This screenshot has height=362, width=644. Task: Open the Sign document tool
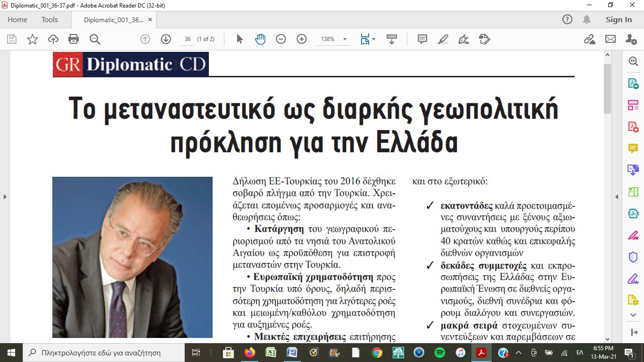(463, 39)
